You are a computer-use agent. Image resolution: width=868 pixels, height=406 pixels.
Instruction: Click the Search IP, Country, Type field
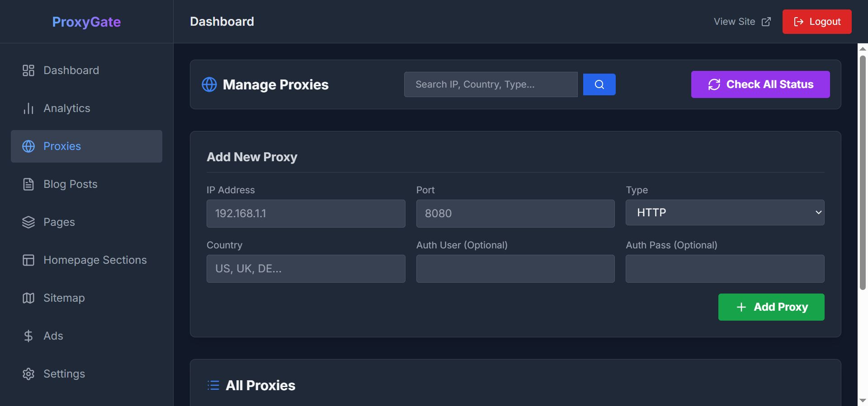(x=491, y=84)
